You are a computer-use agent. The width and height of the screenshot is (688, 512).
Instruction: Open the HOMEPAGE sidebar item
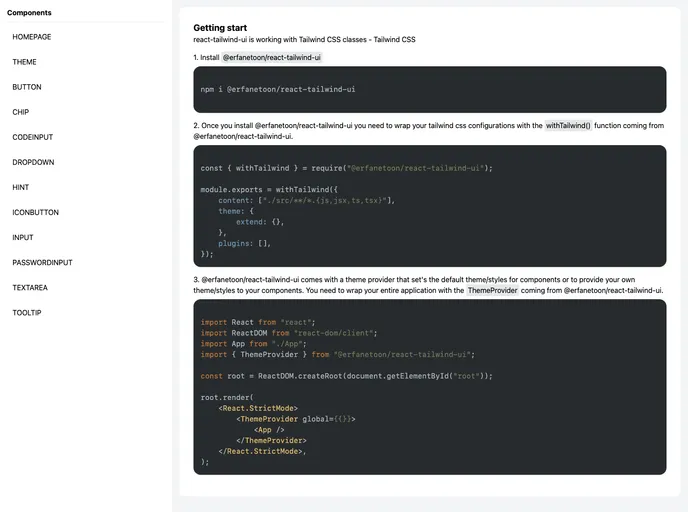coord(32,37)
